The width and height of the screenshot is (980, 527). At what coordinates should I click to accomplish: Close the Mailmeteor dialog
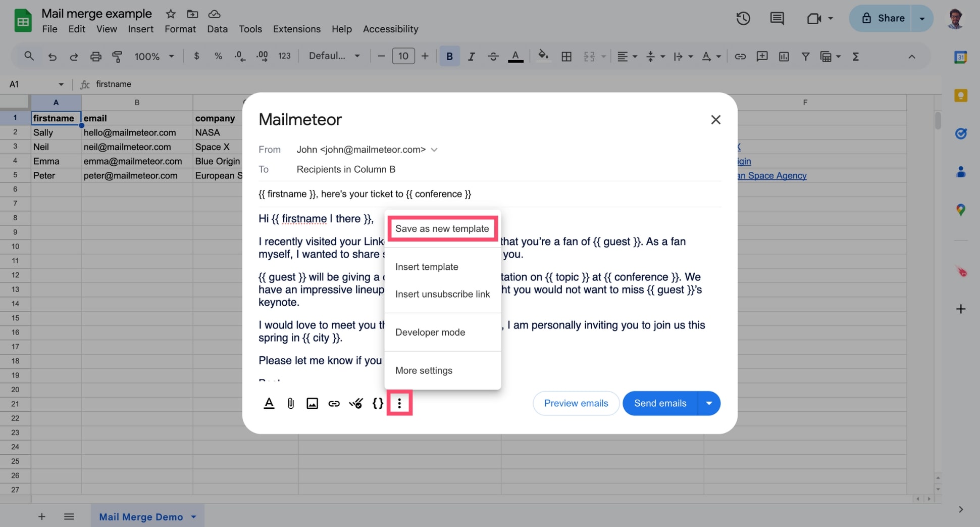pos(715,120)
